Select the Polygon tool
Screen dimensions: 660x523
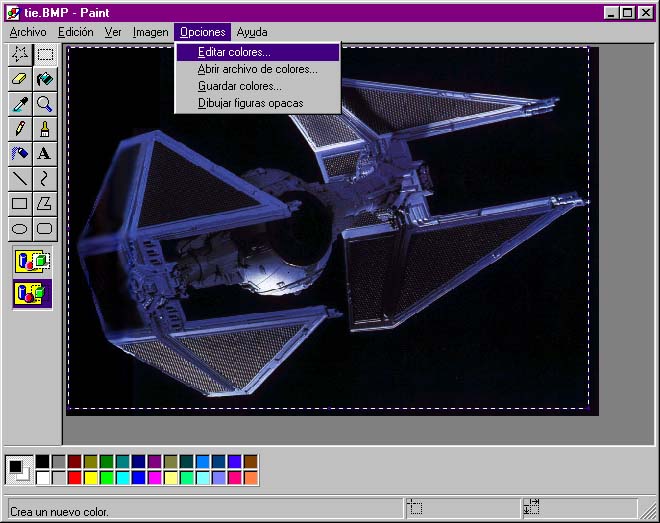45,204
